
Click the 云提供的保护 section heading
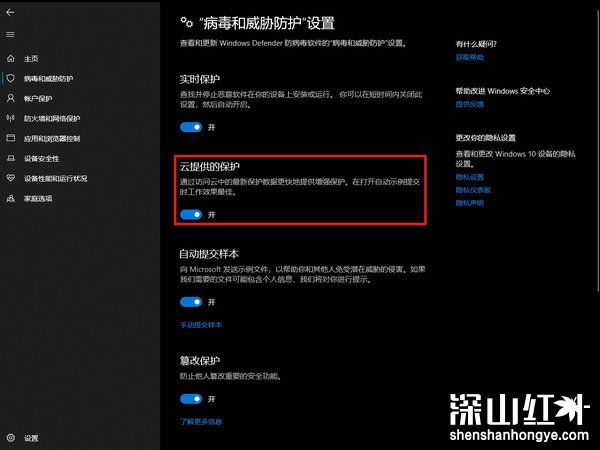210,166
